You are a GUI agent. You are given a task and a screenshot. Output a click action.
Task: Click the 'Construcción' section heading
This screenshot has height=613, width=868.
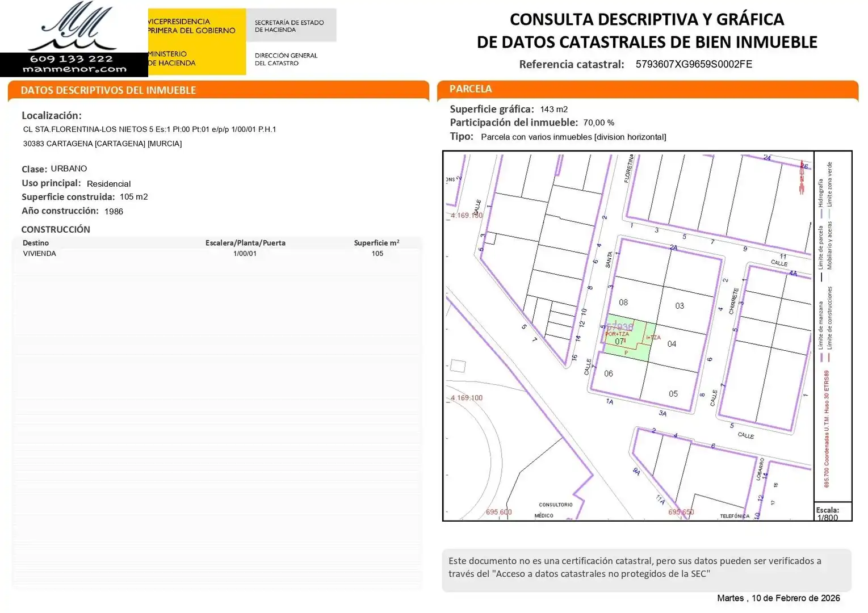coord(56,229)
